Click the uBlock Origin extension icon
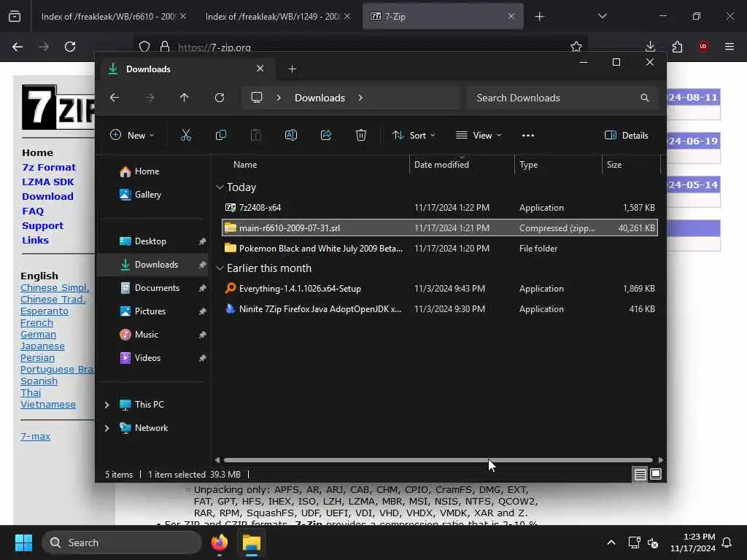This screenshot has height=560, width=747. [x=703, y=47]
